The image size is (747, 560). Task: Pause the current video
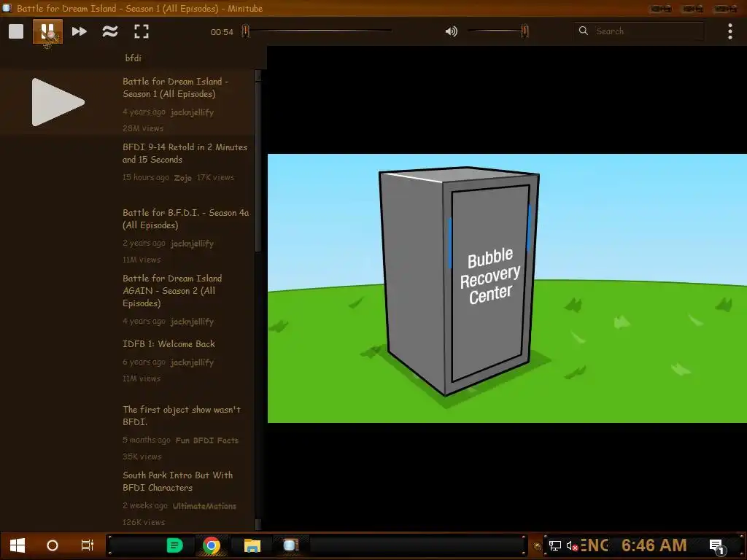click(x=47, y=31)
